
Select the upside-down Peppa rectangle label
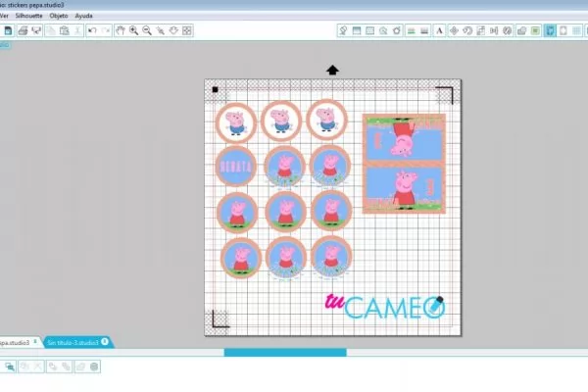(x=404, y=139)
